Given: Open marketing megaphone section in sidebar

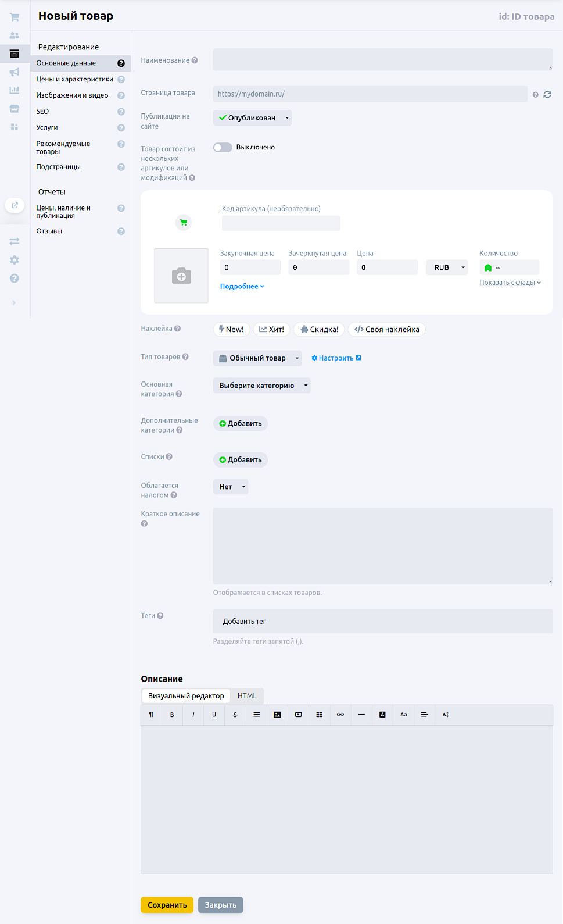Looking at the screenshot, I should (x=15, y=72).
